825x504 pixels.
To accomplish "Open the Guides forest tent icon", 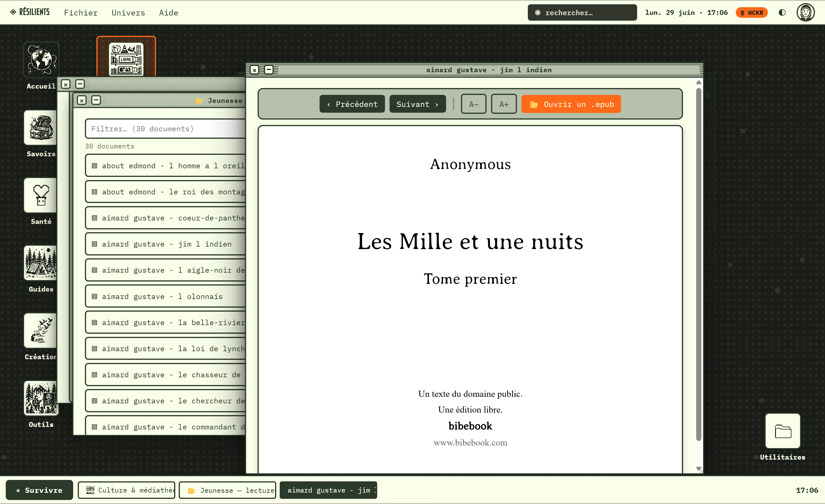I will [x=40, y=263].
